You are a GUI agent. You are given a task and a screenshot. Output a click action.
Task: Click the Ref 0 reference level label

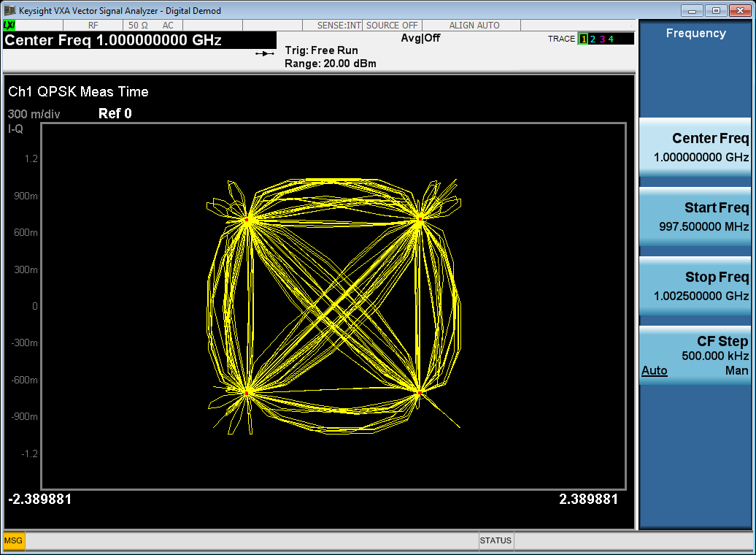click(115, 114)
